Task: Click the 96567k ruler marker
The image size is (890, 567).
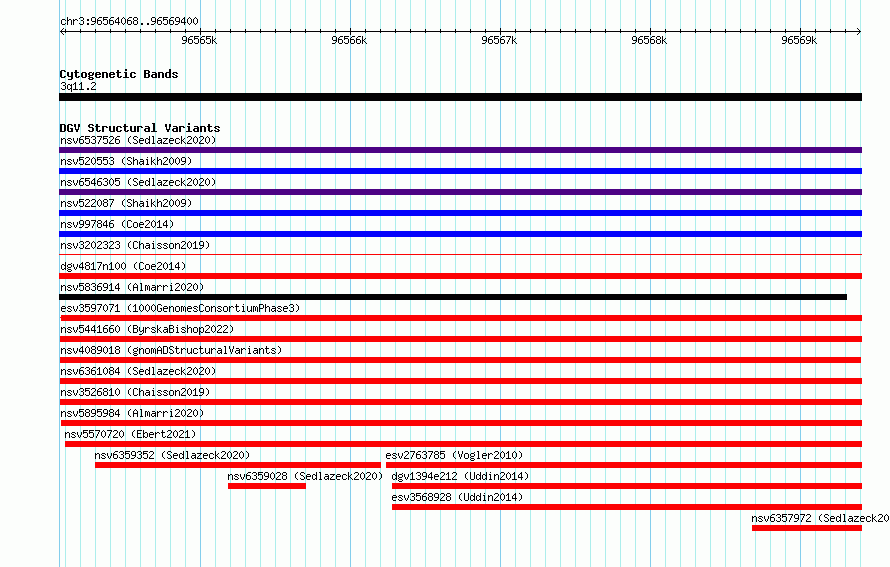Action: [499, 40]
